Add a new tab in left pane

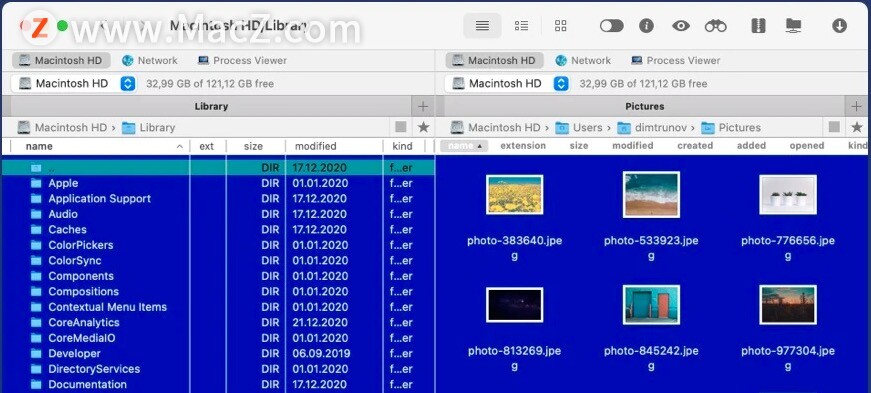423,106
